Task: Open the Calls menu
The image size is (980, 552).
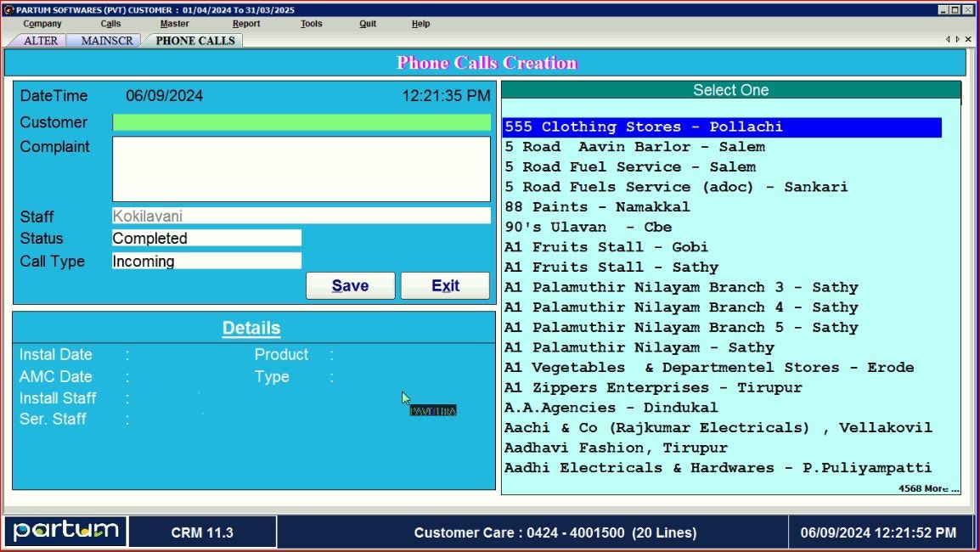Action: [x=110, y=24]
